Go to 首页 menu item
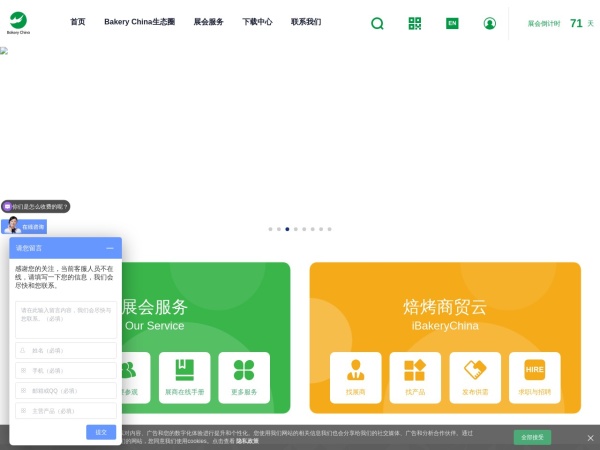The image size is (600, 450). tap(78, 22)
